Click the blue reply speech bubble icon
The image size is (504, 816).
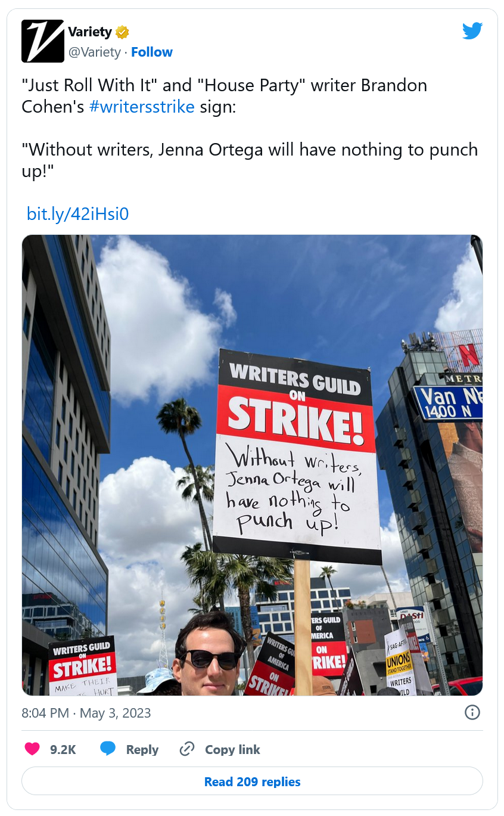click(108, 749)
